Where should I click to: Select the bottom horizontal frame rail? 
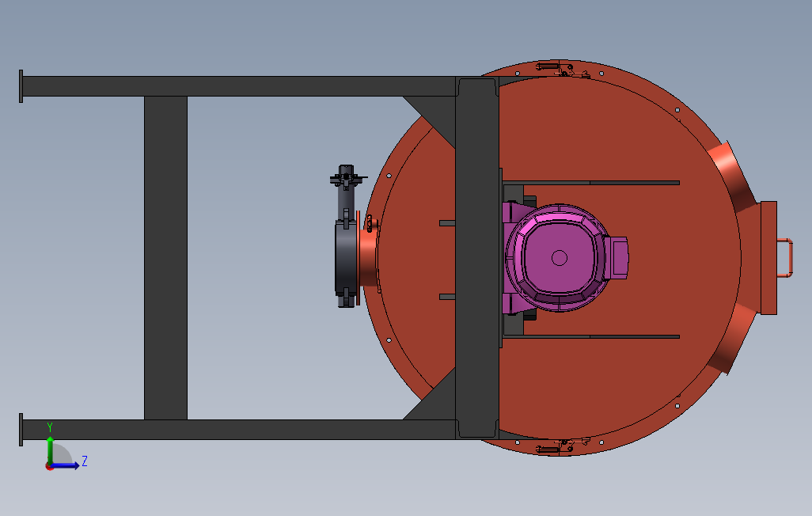pos(239,430)
